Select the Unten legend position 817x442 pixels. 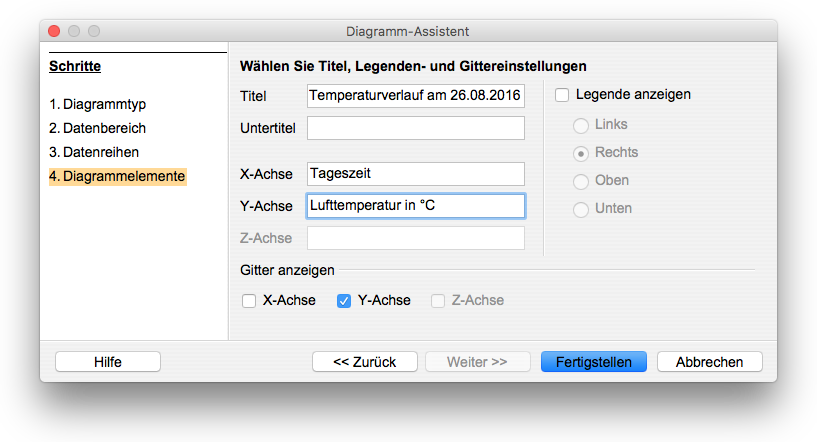580,209
